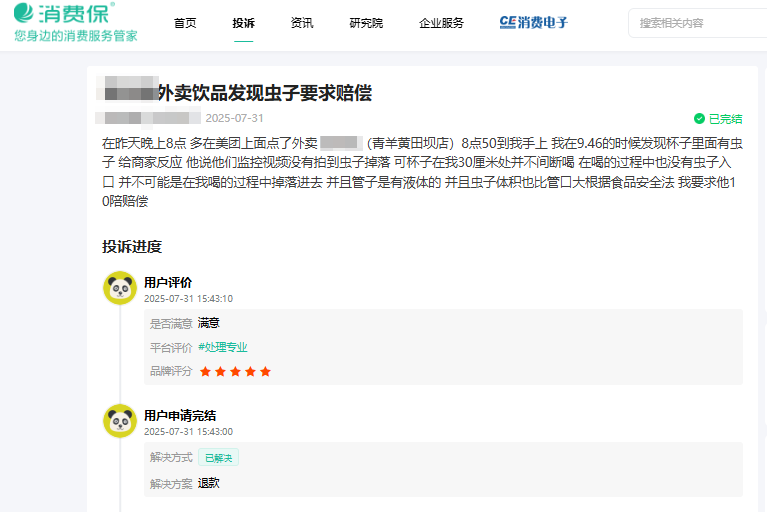Go to the 研究院 navigation item

coord(365,23)
